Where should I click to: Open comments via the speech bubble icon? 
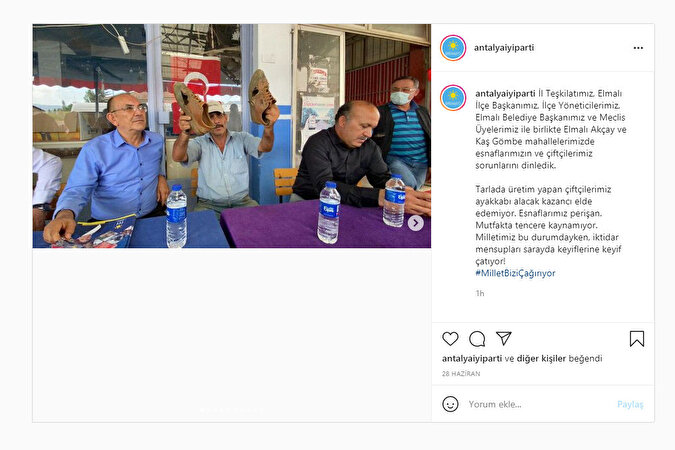click(x=477, y=339)
